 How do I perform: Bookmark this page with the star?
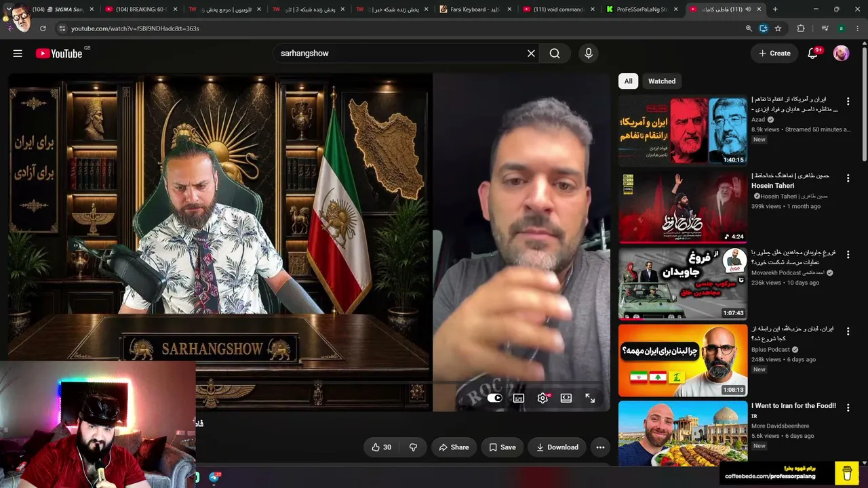[x=778, y=28]
